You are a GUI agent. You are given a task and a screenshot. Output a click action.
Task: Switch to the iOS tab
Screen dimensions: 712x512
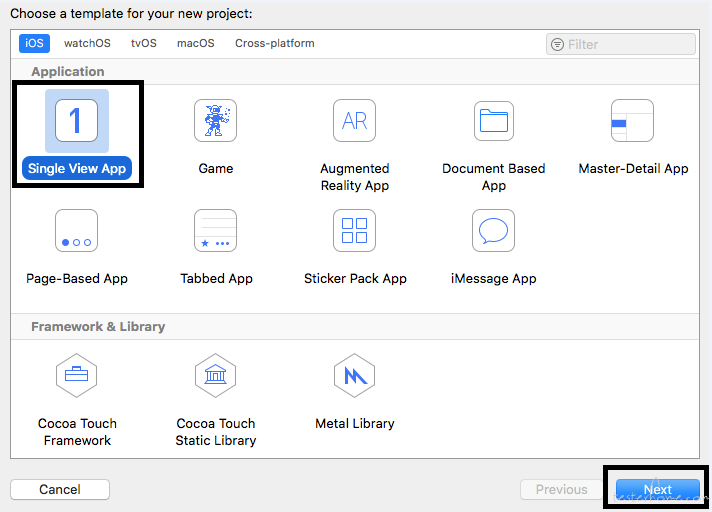(x=34, y=44)
